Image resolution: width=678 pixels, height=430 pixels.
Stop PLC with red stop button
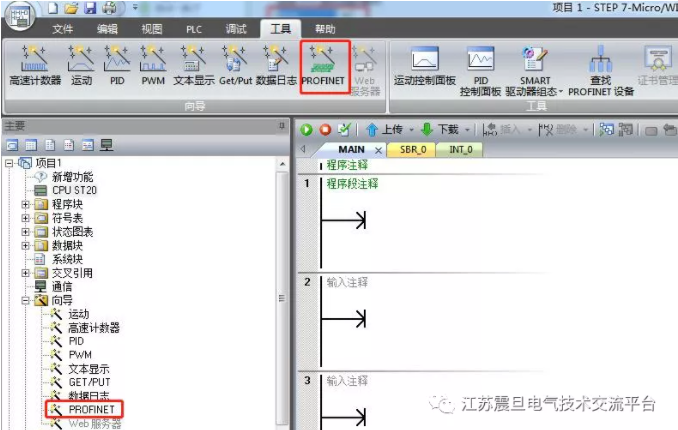(325, 129)
